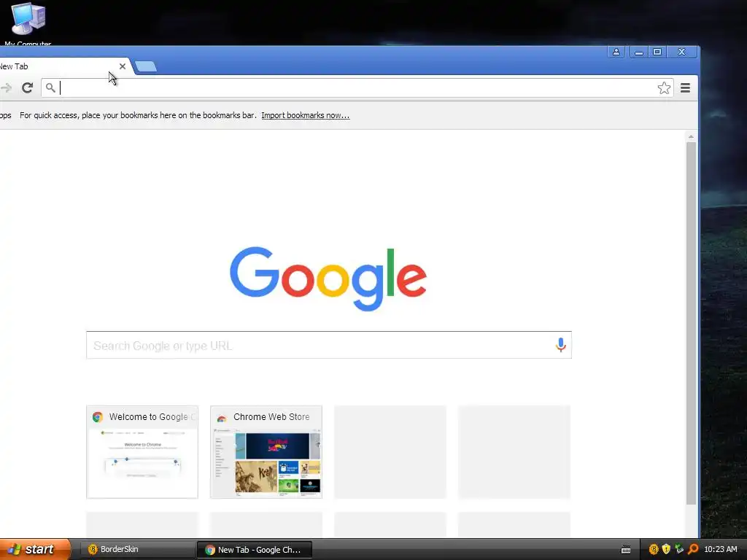Click the magnifier icon in the address bar
The image size is (747, 560).
(x=50, y=87)
